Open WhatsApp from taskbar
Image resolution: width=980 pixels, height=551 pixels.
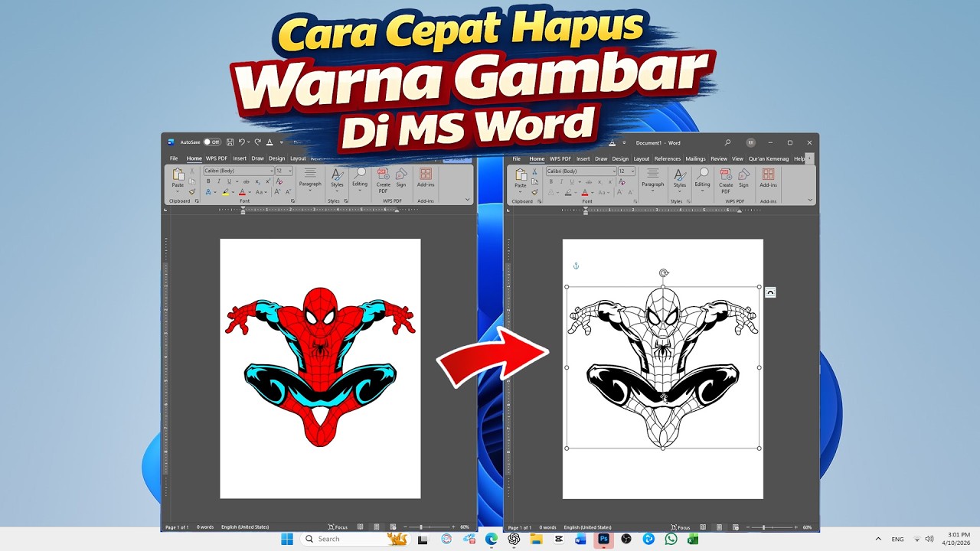671,539
